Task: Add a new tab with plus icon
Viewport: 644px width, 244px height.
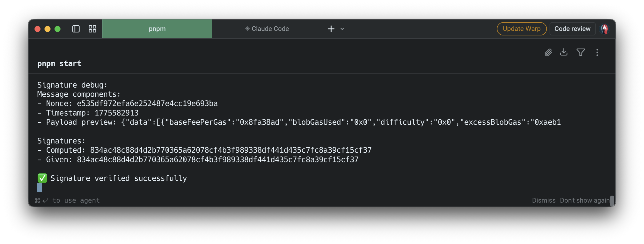Action: click(331, 29)
